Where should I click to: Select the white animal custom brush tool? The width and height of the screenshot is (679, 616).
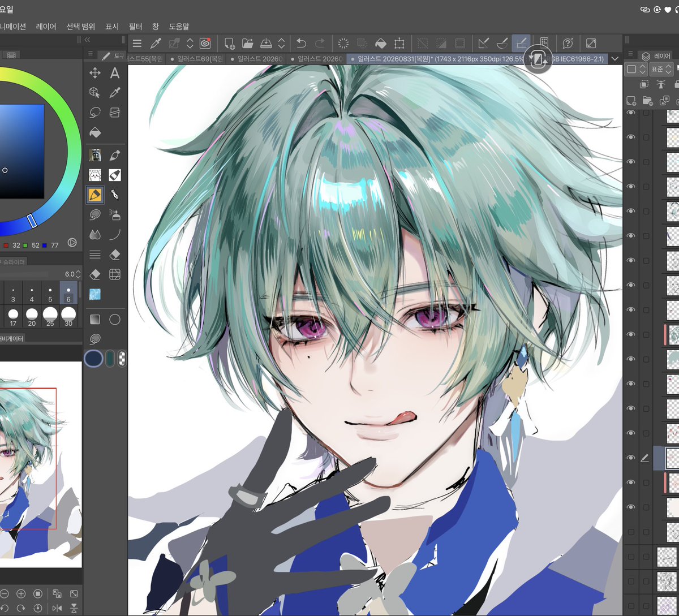click(x=95, y=175)
